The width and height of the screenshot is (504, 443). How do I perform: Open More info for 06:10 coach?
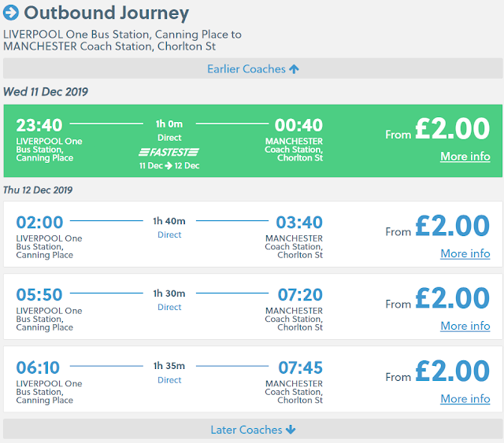point(465,398)
